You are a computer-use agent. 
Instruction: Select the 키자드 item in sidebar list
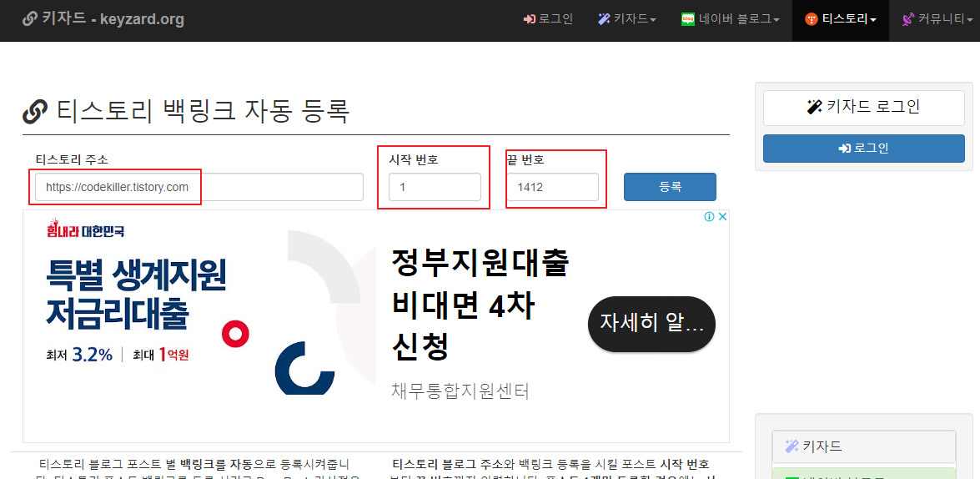coord(864,446)
